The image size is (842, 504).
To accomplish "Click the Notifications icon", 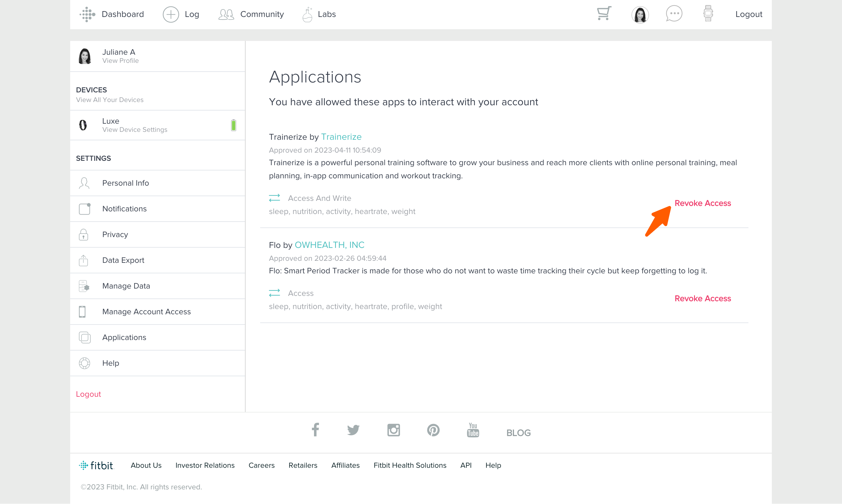I will [x=84, y=209].
